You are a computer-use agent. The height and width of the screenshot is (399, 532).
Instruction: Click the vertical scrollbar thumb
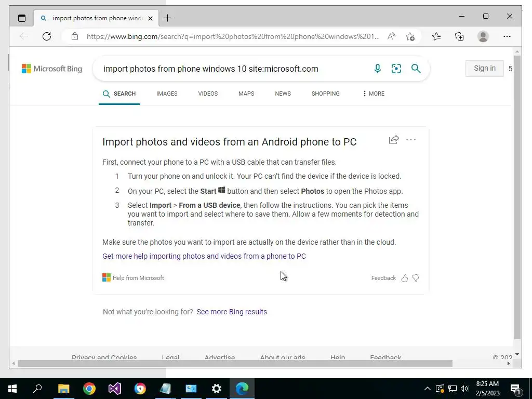517,197
